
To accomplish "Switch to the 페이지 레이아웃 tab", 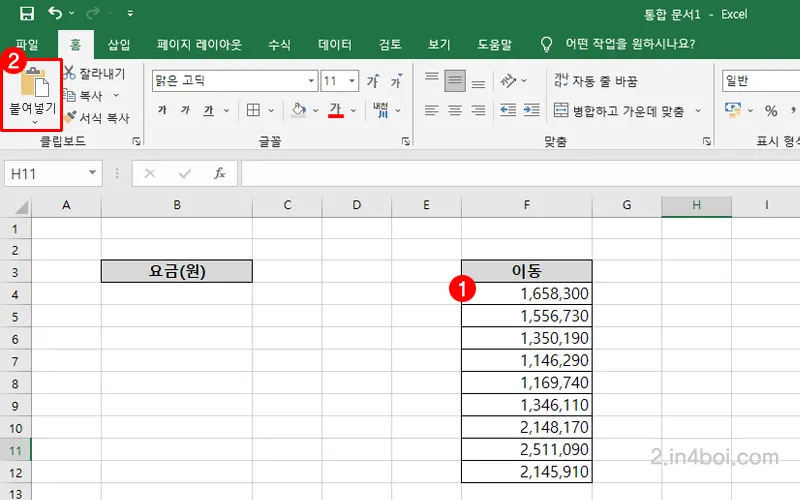I will (x=199, y=44).
